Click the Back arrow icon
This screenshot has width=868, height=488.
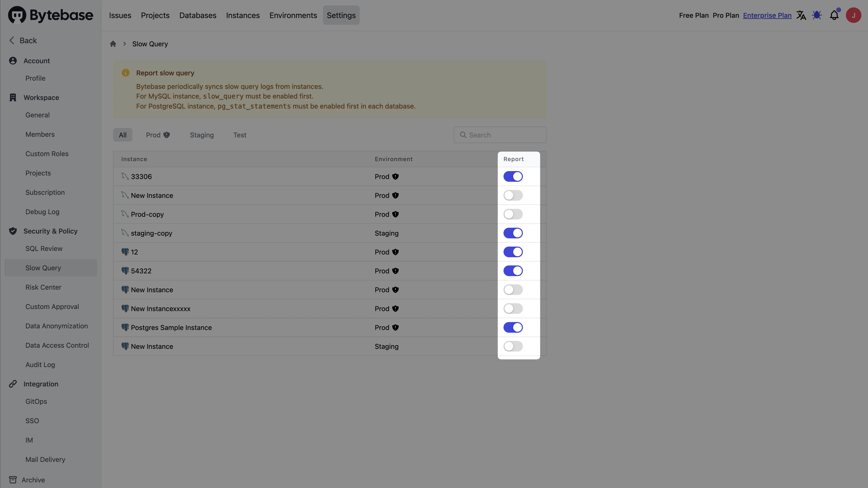[x=12, y=40]
